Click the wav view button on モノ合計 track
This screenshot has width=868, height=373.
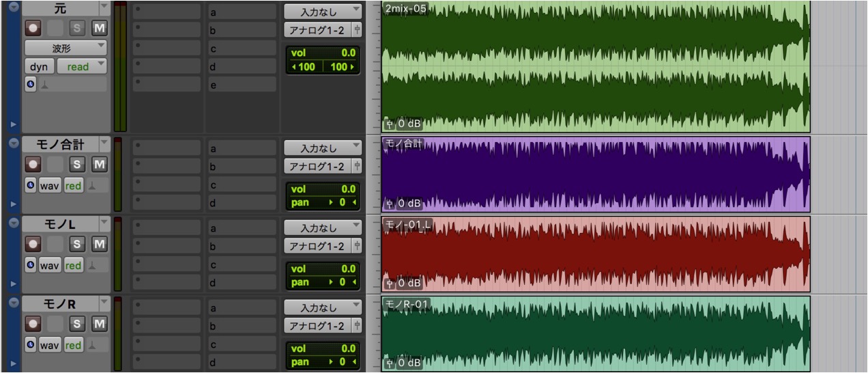[x=50, y=185]
